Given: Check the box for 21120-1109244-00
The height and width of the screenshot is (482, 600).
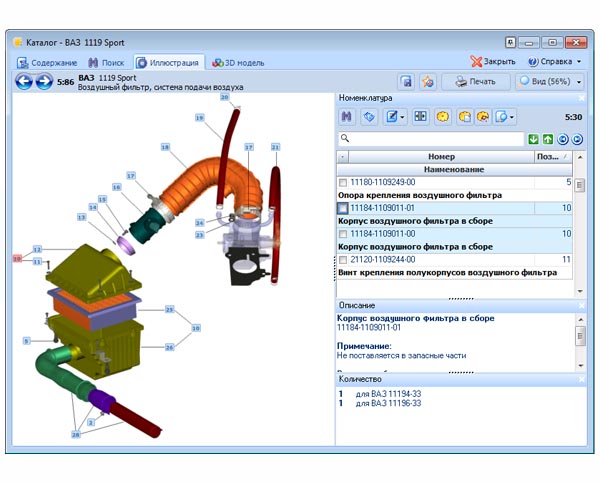Looking at the screenshot, I should (343, 260).
